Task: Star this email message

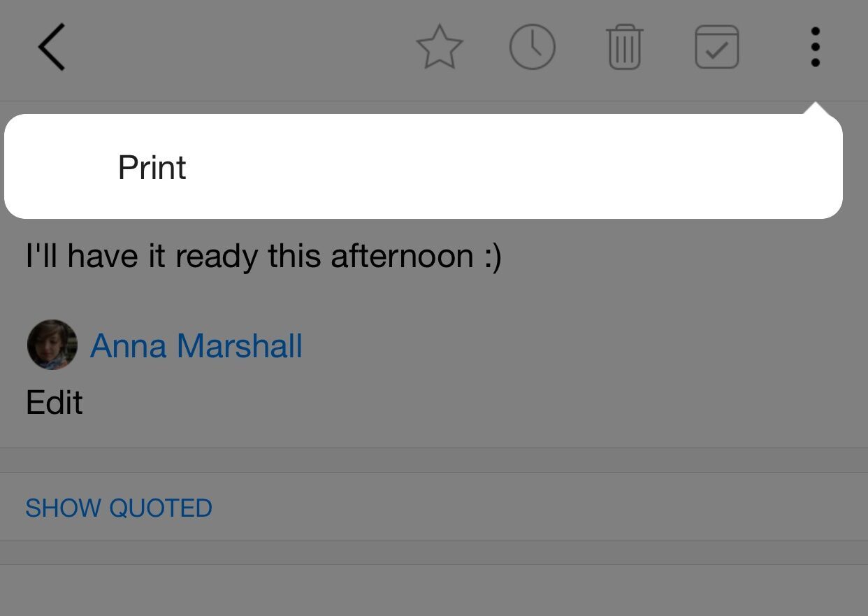Action: point(440,47)
